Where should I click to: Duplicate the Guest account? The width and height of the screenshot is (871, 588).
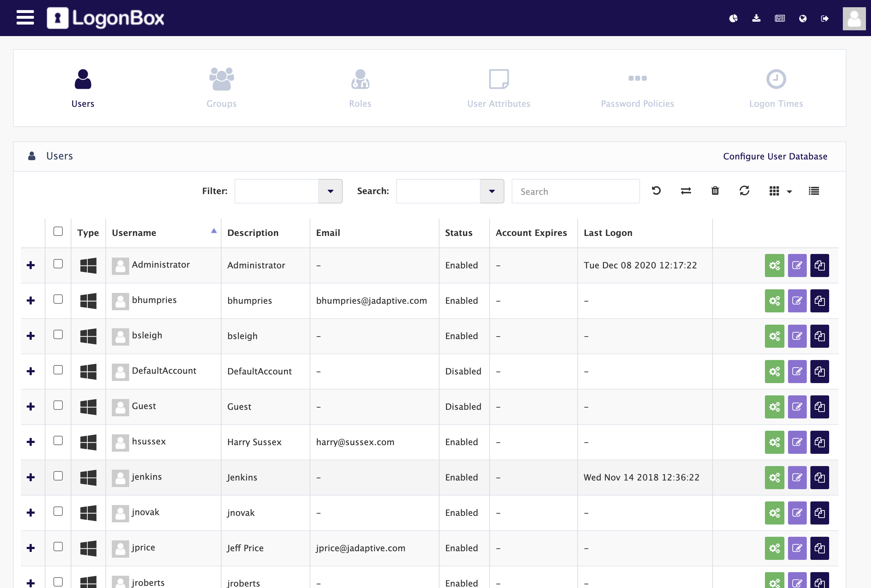(820, 407)
